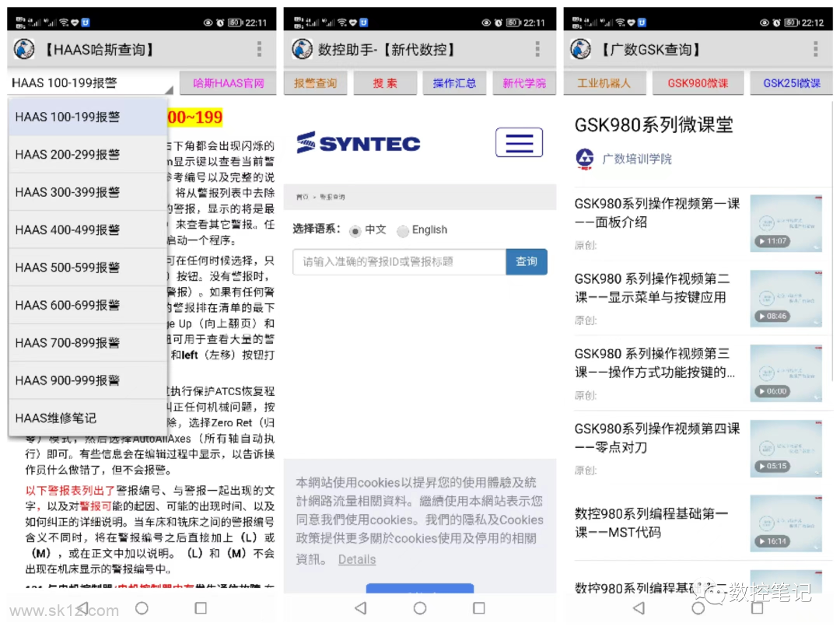Collapse the HAAS 100-199报警 dropdown selector
Screen dimensions: 840x630
[x=91, y=83]
